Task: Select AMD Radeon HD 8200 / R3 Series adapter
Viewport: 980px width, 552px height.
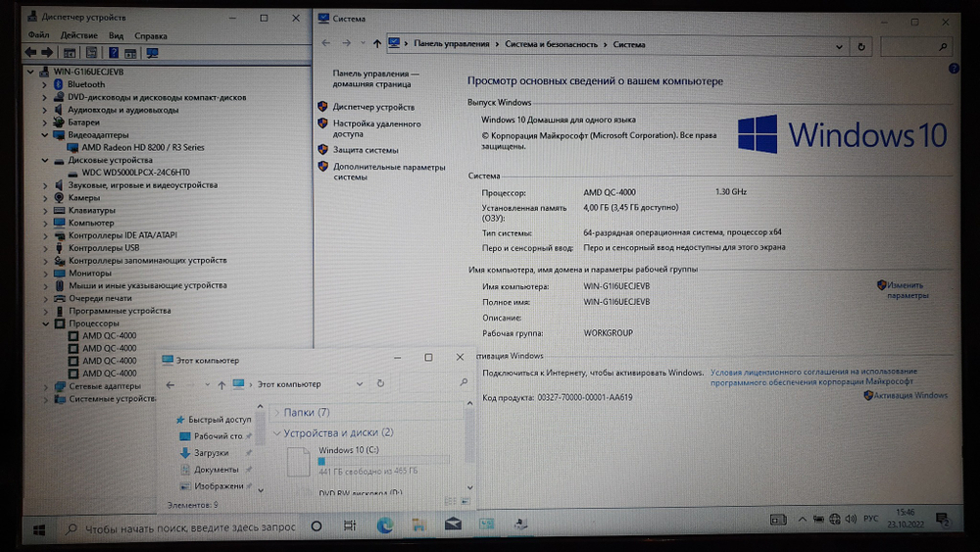Action: pyautogui.click(x=143, y=147)
